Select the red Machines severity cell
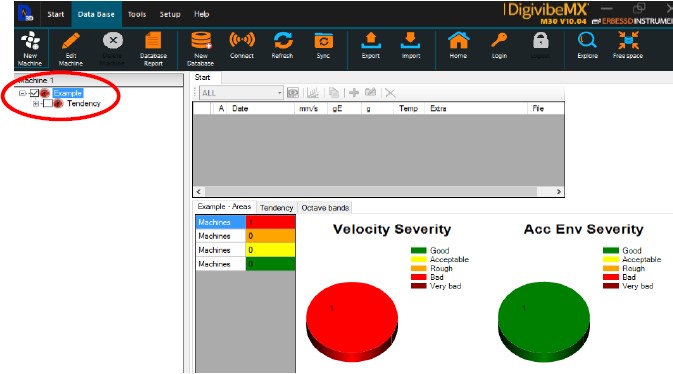673x374 pixels. [x=270, y=222]
